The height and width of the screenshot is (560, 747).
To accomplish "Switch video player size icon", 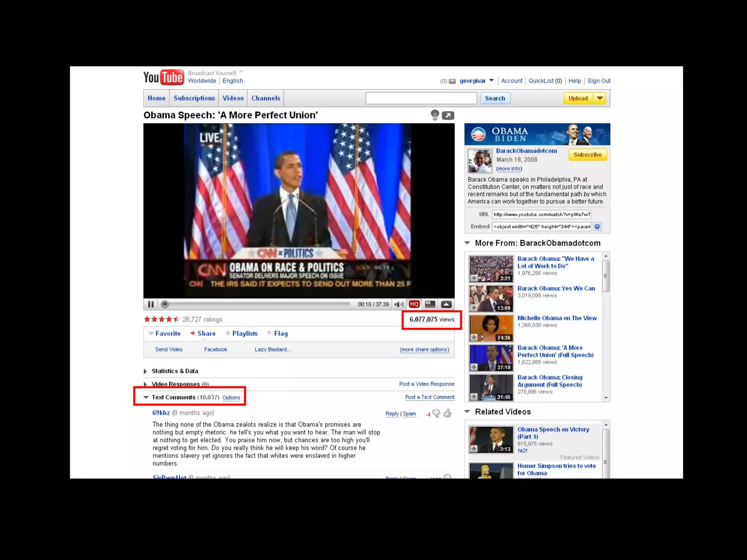I will pos(430,304).
